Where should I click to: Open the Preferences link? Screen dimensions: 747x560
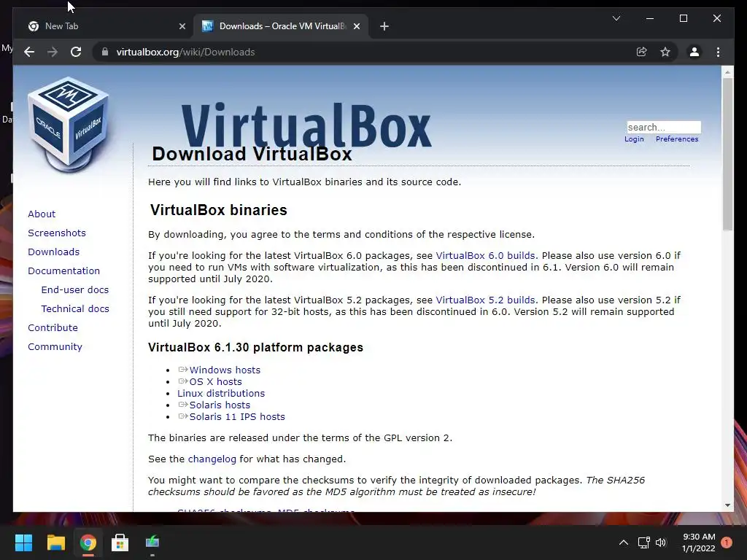[677, 139]
